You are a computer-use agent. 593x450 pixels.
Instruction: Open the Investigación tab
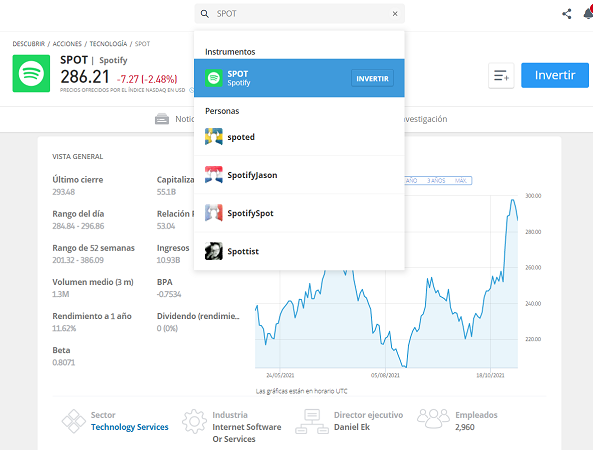coord(426,119)
